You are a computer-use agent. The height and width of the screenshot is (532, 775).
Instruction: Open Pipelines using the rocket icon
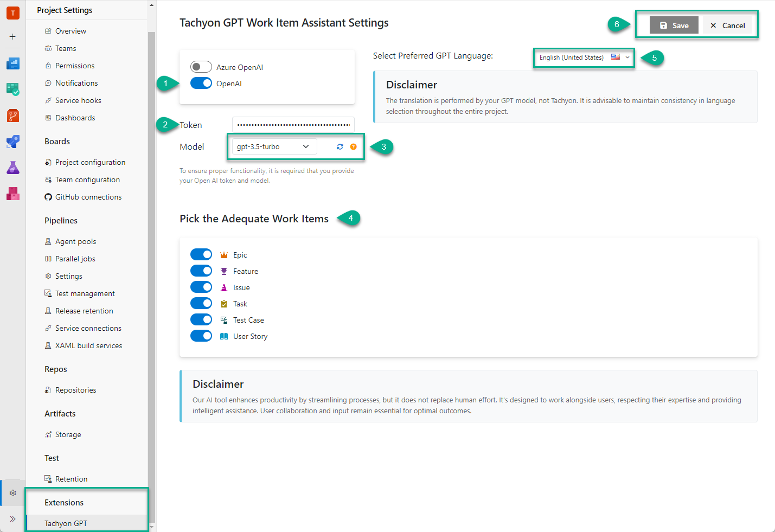[x=12, y=142]
